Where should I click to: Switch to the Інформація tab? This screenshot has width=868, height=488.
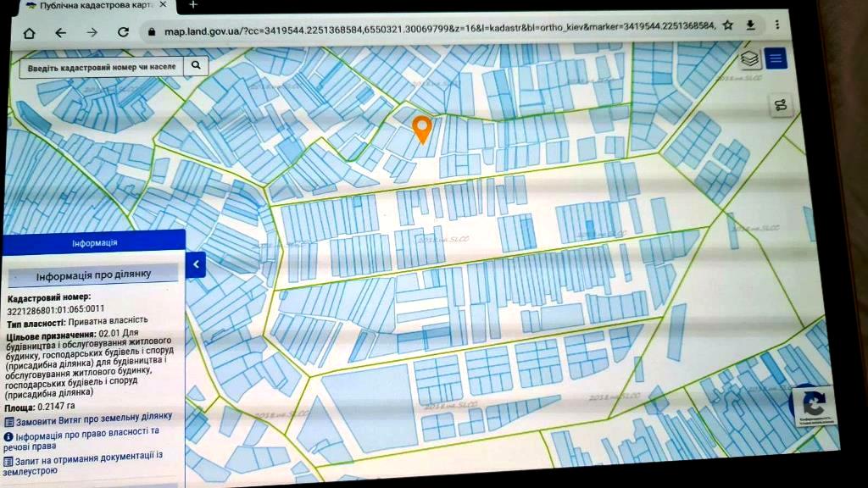tap(94, 243)
